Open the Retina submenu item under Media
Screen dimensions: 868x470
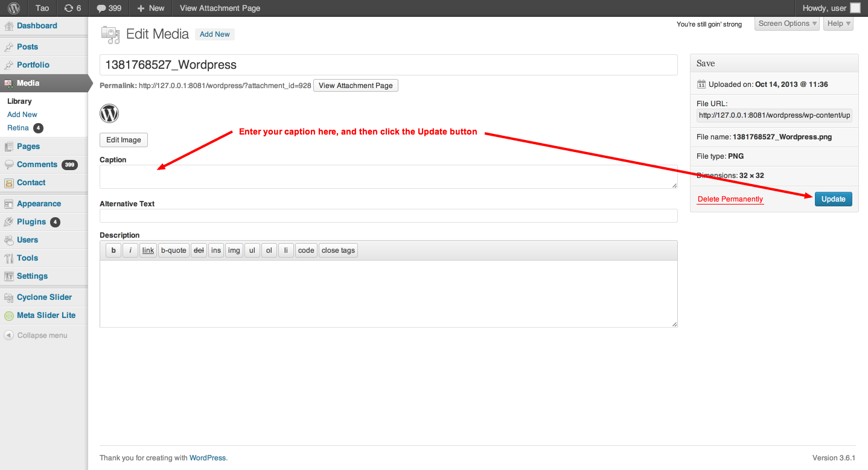coord(18,128)
